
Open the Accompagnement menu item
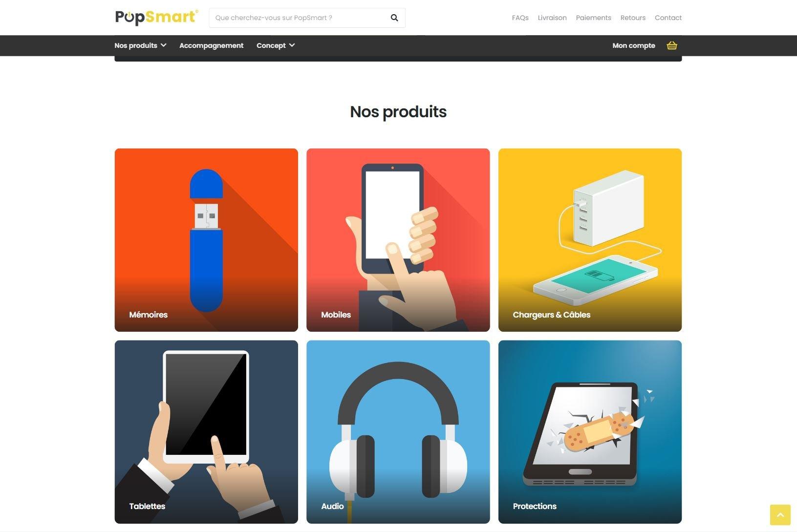(211, 45)
